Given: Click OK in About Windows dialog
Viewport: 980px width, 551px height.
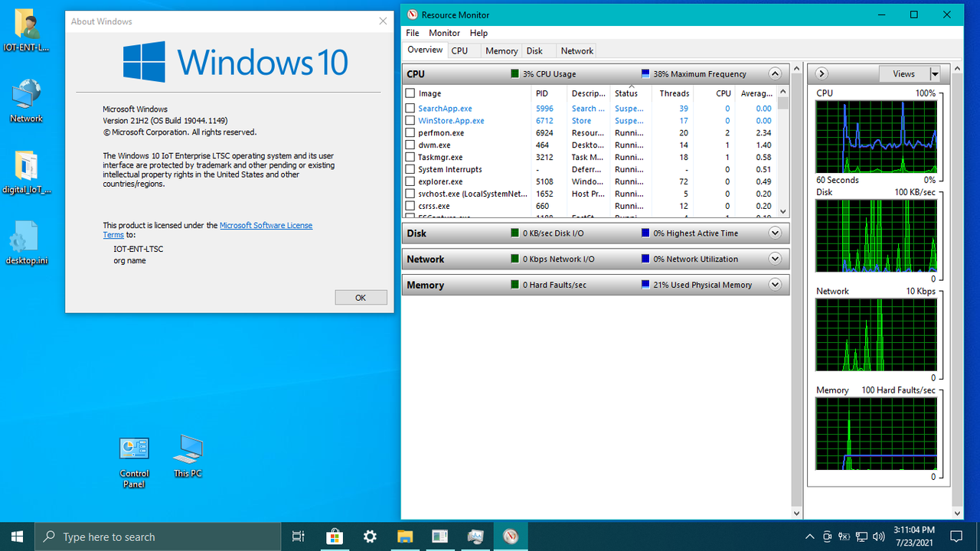Looking at the screenshot, I should (361, 298).
